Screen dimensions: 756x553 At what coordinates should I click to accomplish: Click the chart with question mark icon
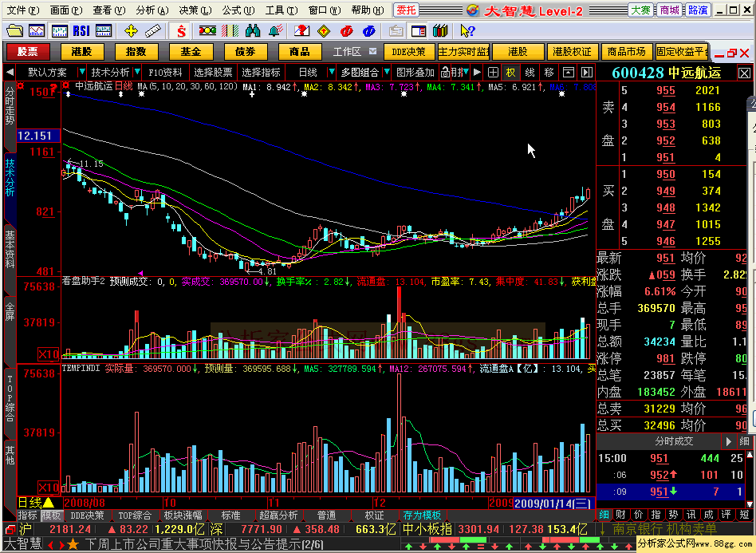click(301, 31)
